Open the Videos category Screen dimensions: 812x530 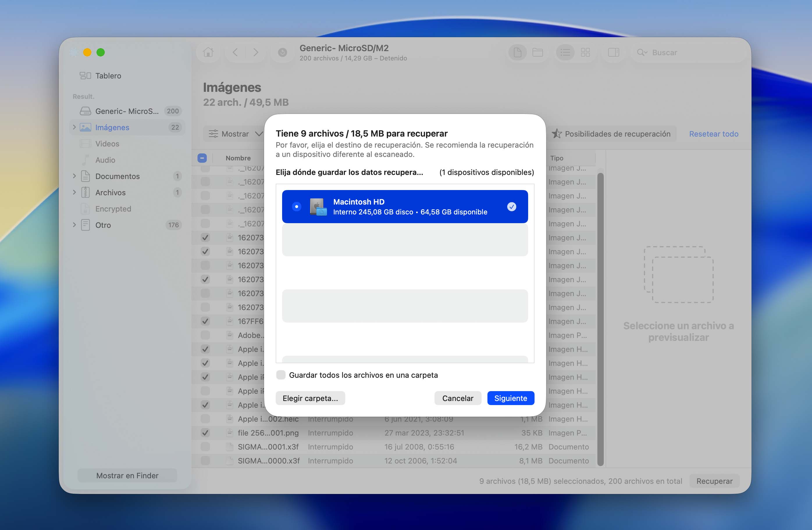pos(127,144)
